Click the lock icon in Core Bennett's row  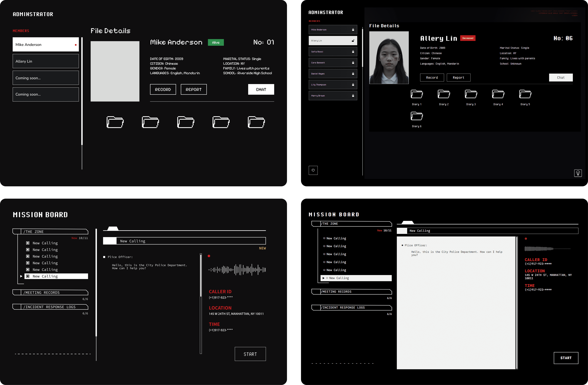pos(353,63)
